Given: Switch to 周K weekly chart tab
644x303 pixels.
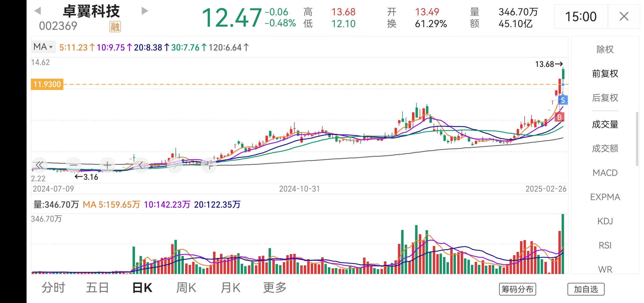Looking at the screenshot, I should click(186, 288).
